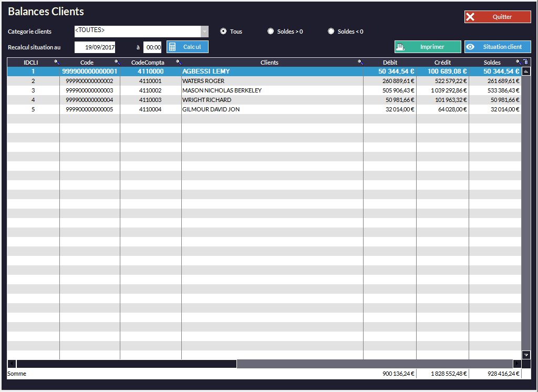Select the Soldes > 0 radio option
The width and height of the screenshot is (538, 392).
tap(271, 32)
